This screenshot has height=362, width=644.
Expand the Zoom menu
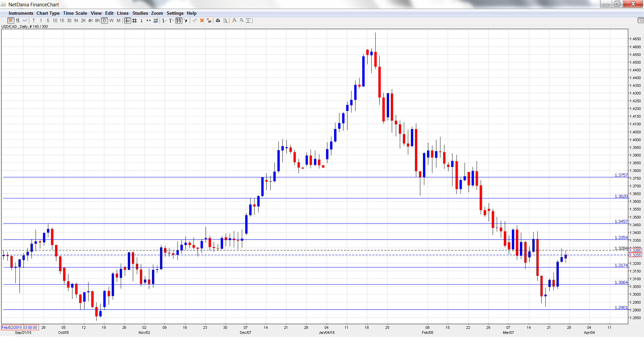tap(157, 13)
